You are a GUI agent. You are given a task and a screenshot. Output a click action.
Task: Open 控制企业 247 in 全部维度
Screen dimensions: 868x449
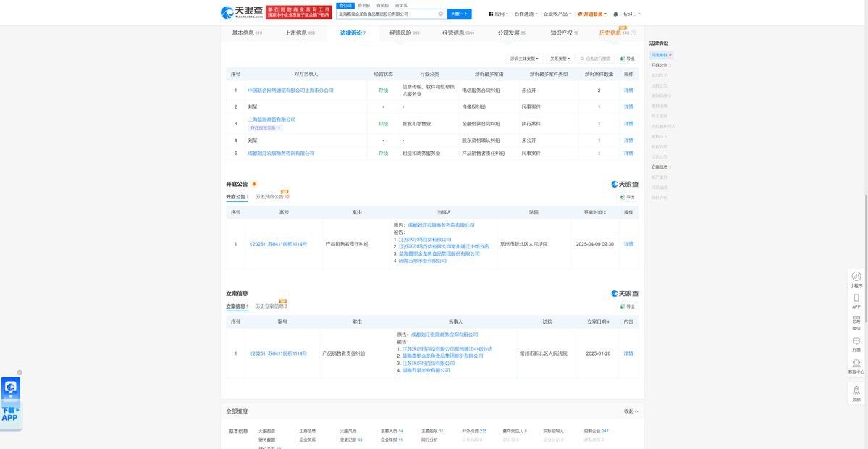click(597, 431)
